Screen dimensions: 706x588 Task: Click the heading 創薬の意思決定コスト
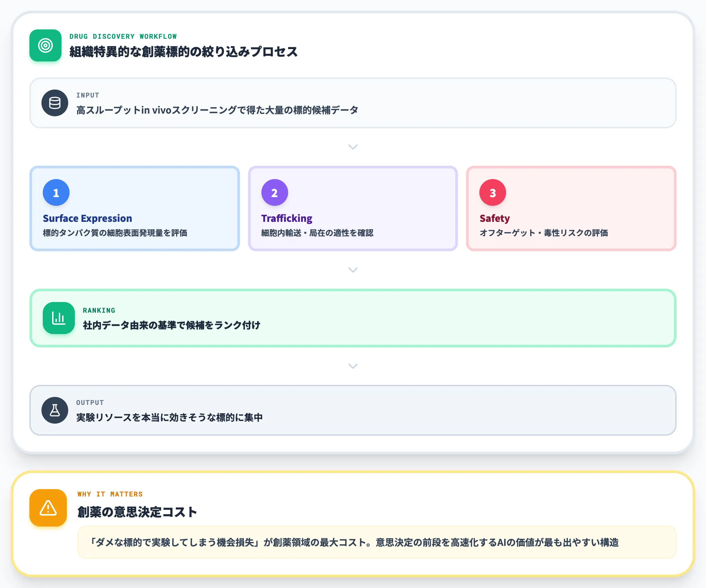pos(137,512)
